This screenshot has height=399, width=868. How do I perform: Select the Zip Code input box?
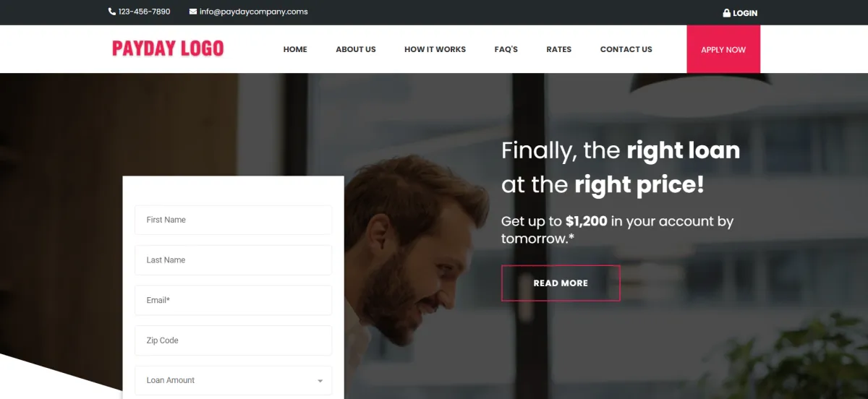click(x=233, y=340)
